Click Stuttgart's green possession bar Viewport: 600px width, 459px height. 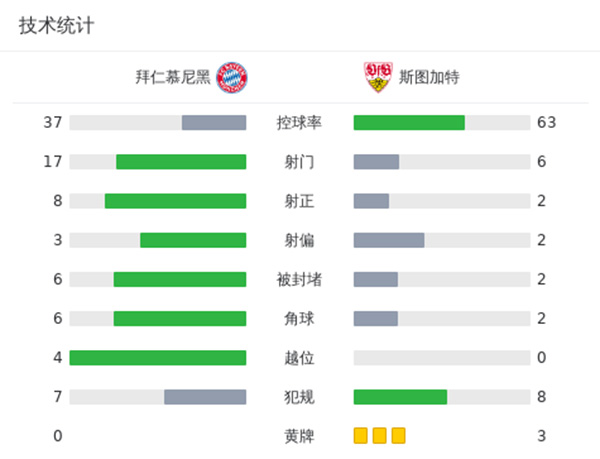[x=409, y=123]
